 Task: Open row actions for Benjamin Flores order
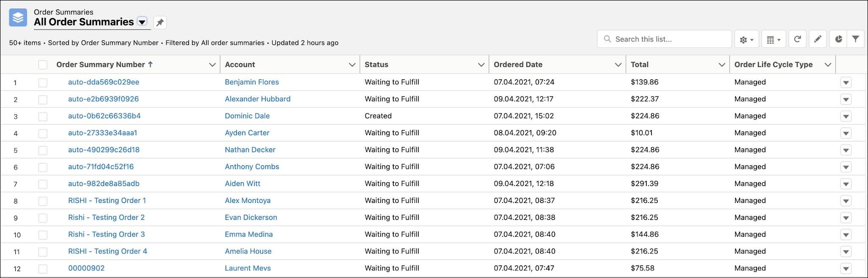pyautogui.click(x=846, y=83)
